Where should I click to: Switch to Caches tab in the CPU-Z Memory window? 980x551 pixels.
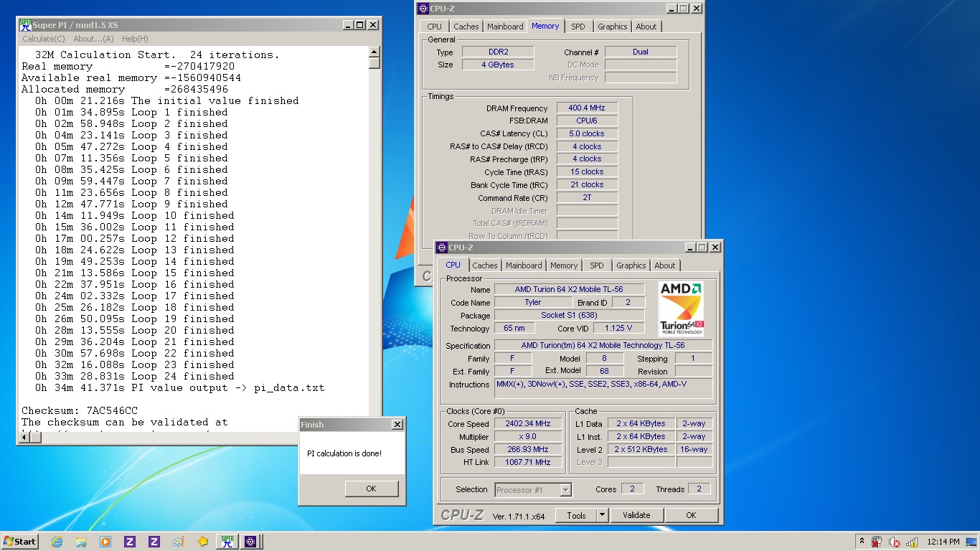(x=466, y=27)
